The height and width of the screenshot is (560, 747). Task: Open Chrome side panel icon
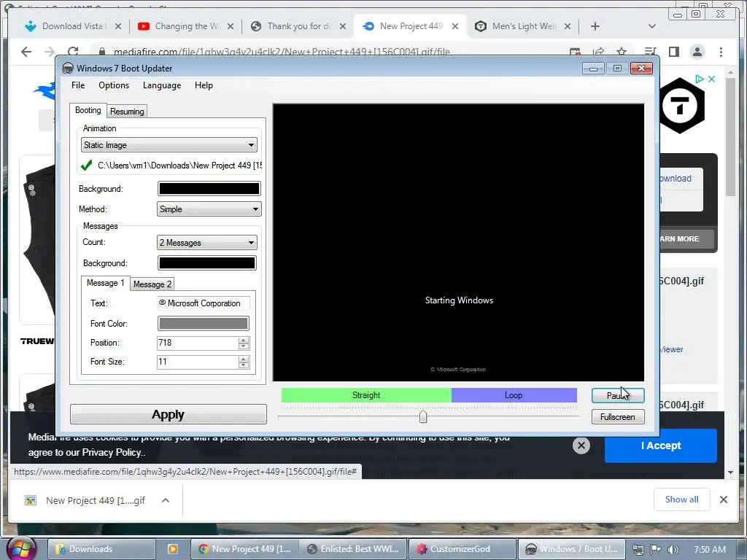point(673,52)
